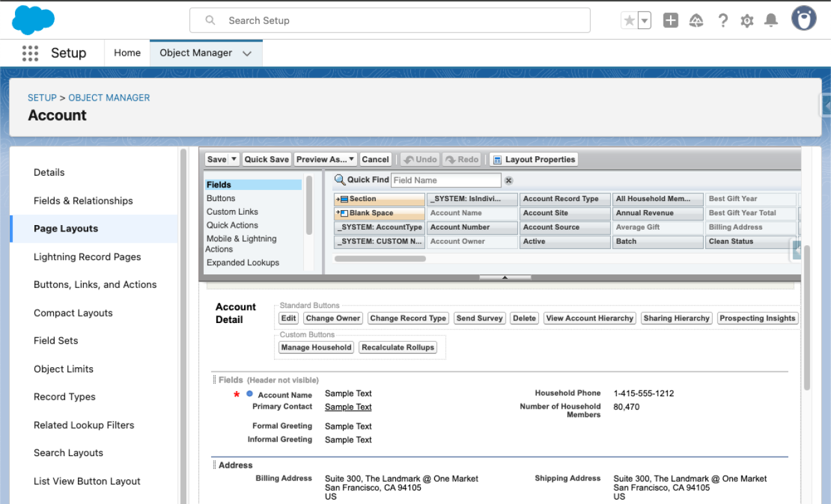The image size is (831, 504).
Task: Click the notification bell icon
Action: click(x=771, y=20)
